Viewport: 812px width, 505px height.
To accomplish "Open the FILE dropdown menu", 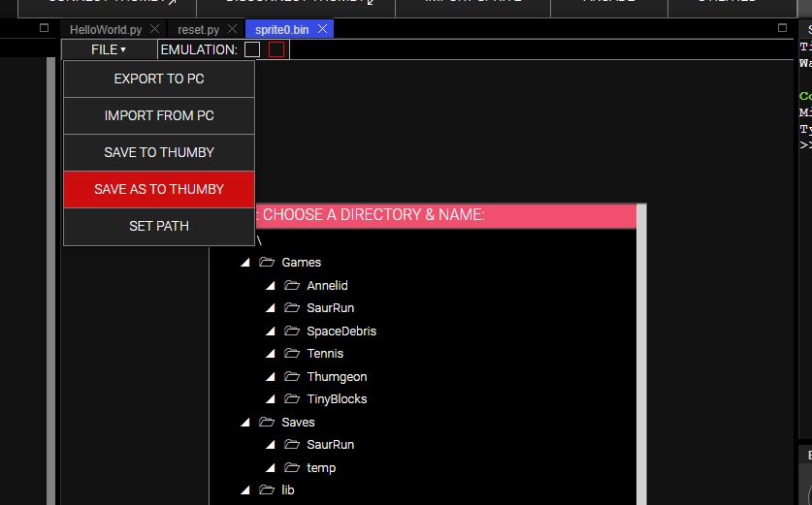I will [109, 49].
